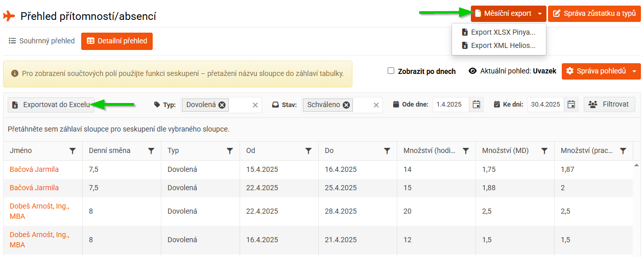Image resolution: width=644 pixels, height=257 pixels.
Task: Select the working days cell 1,87
Action: point(593,169)
